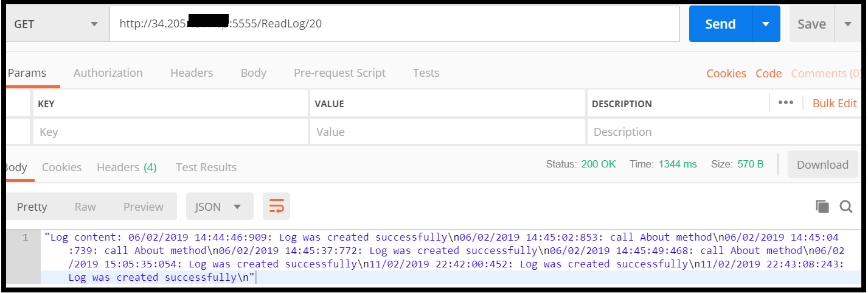This screenshot has width=868, height=293.
Task: Switch to the Authorization tab
Action: [x=108, y=73]
